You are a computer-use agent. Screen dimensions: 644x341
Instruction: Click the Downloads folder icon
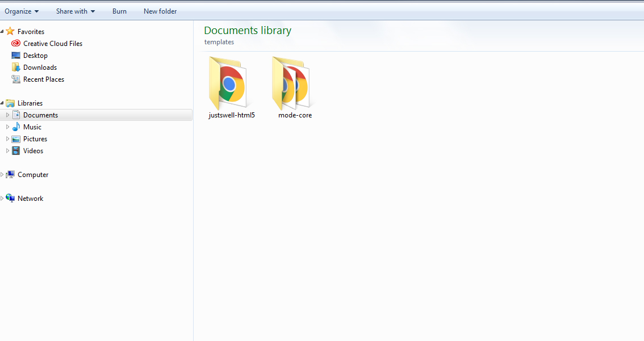tap(16, 68)
